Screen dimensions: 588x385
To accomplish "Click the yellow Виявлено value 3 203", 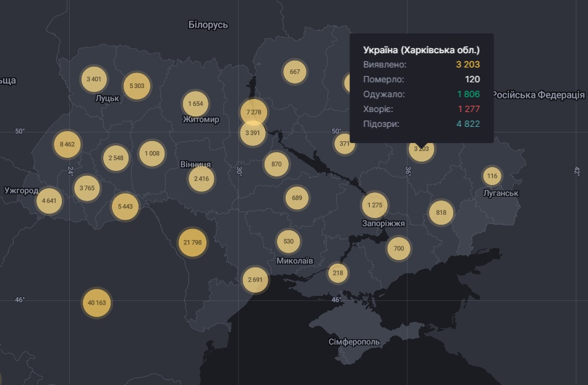I will tap(469, 64).
